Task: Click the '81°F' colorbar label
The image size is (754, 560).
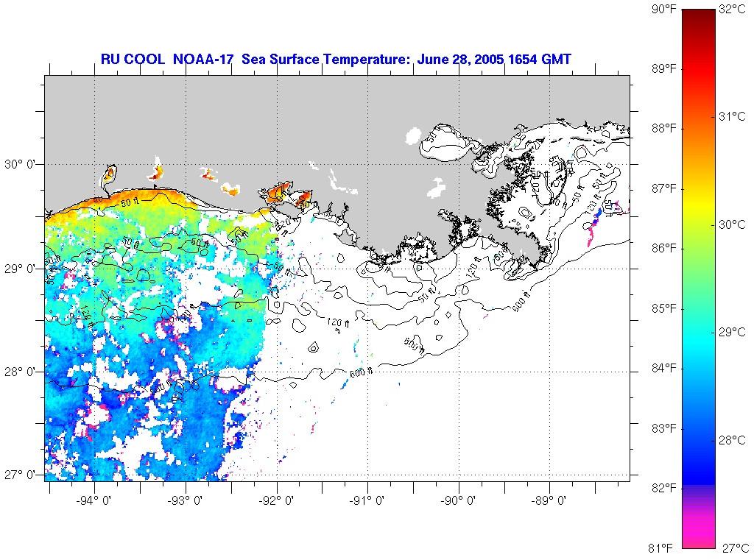Action: click(x=660, y=547)
